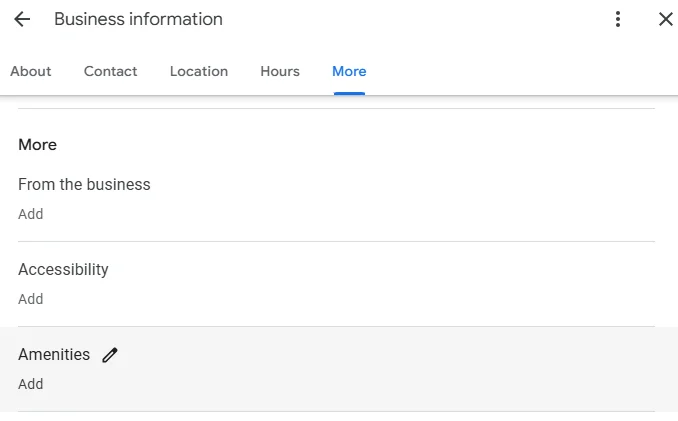This screenshot has height=421, width=678.
Task: Select the From the business section title
Action: (84, 185)
